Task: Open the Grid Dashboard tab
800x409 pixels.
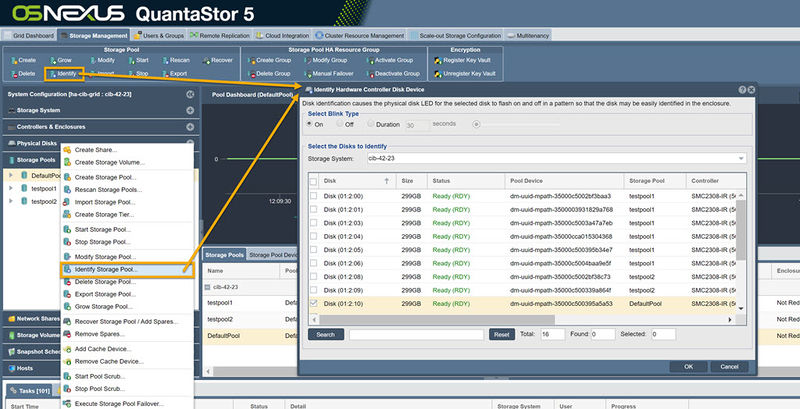Action: [29, 36]
